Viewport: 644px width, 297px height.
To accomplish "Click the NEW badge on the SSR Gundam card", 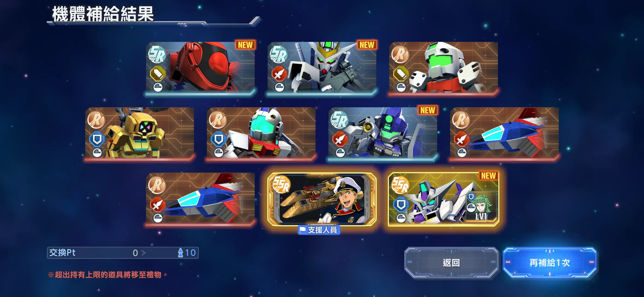I will click(x=488, y=175).
